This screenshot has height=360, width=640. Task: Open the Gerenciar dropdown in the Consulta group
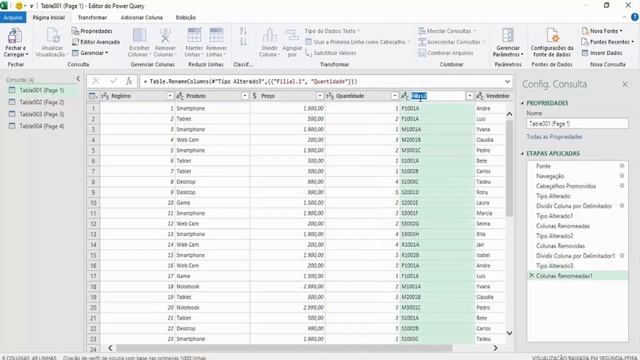pos(90,53)
